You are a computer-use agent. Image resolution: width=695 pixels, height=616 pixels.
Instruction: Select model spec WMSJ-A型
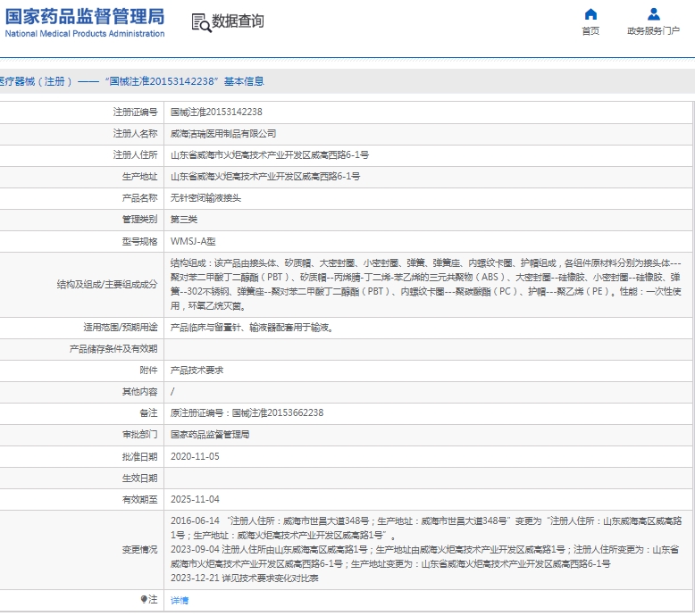point(193,241)
